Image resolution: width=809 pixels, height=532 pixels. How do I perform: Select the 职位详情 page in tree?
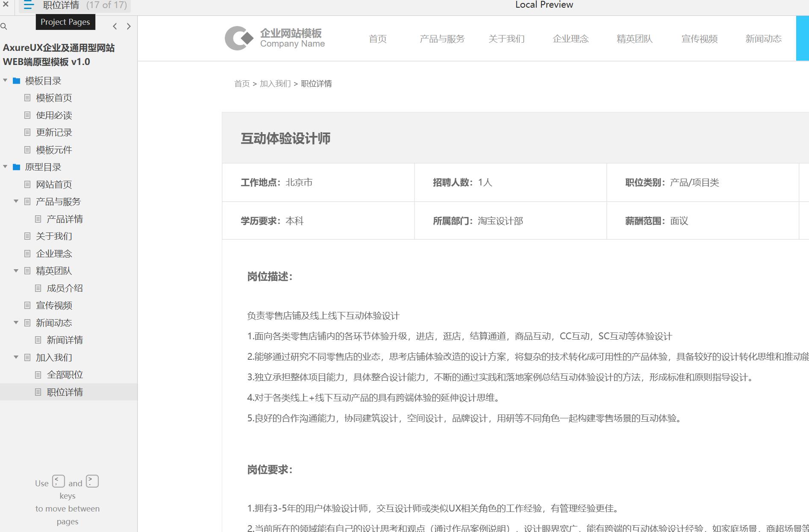pyautogui.click(x=65, y=392)
